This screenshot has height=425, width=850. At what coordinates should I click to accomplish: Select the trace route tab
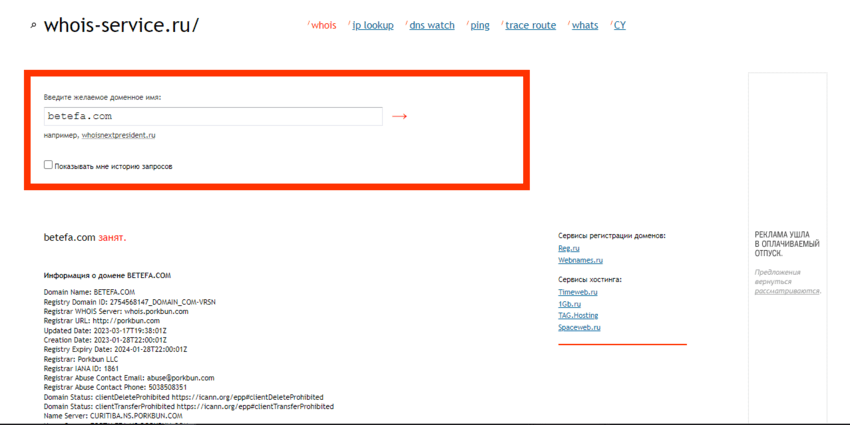pos(530,26)
